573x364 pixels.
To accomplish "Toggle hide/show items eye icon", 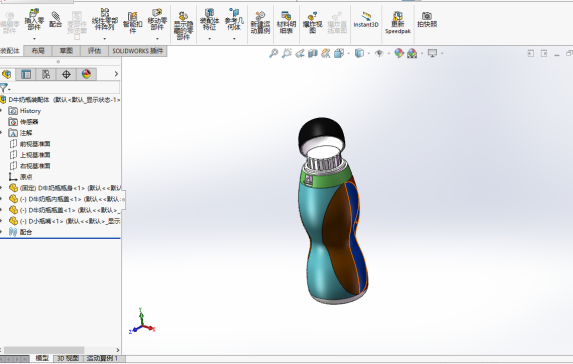I will click(379, 53).
